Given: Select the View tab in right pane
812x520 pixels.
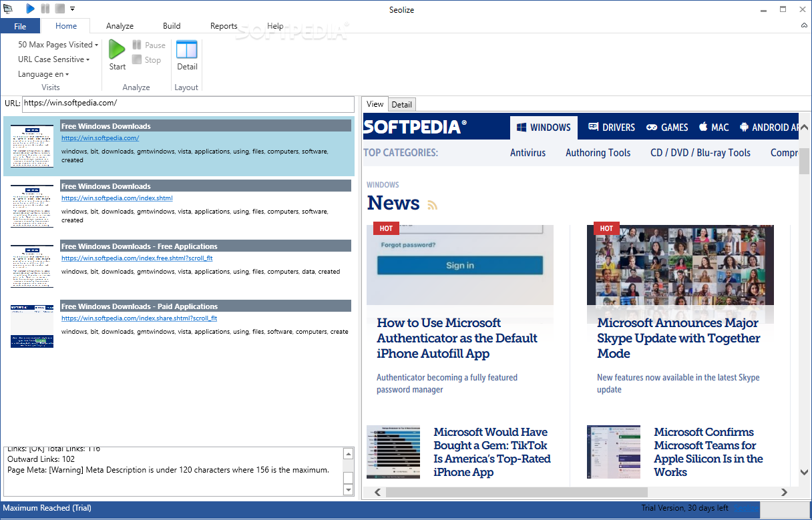Looking at the screenshot, I should (x=375, y=104).
